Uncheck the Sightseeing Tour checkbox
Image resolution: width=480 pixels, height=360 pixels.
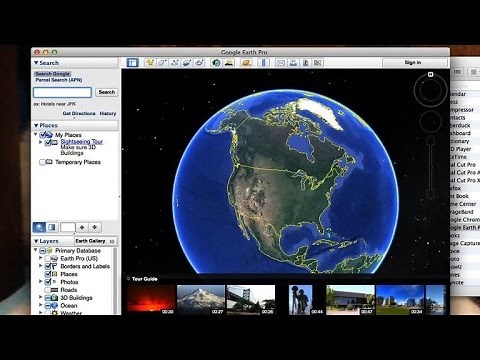point(48,143)
